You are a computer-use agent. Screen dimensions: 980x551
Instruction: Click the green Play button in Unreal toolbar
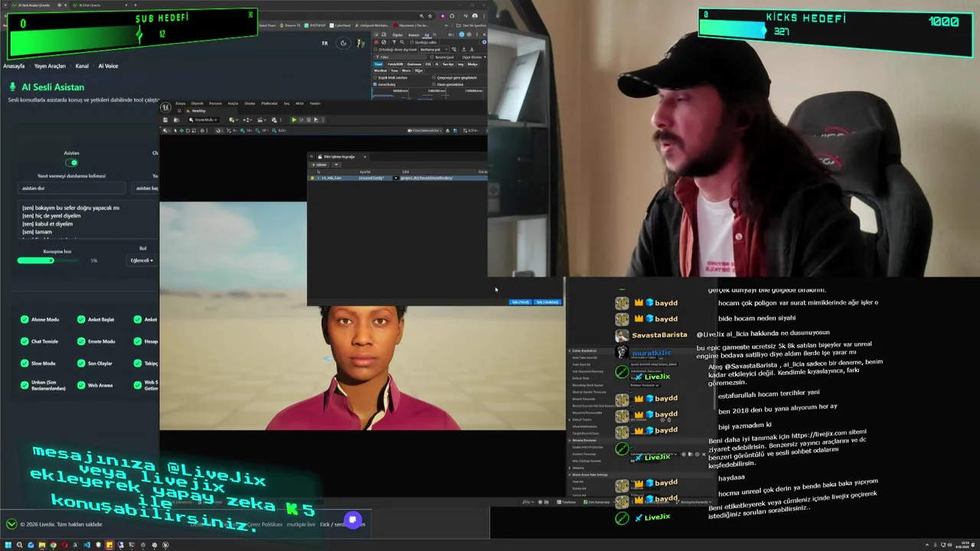(x=294, y=120)
